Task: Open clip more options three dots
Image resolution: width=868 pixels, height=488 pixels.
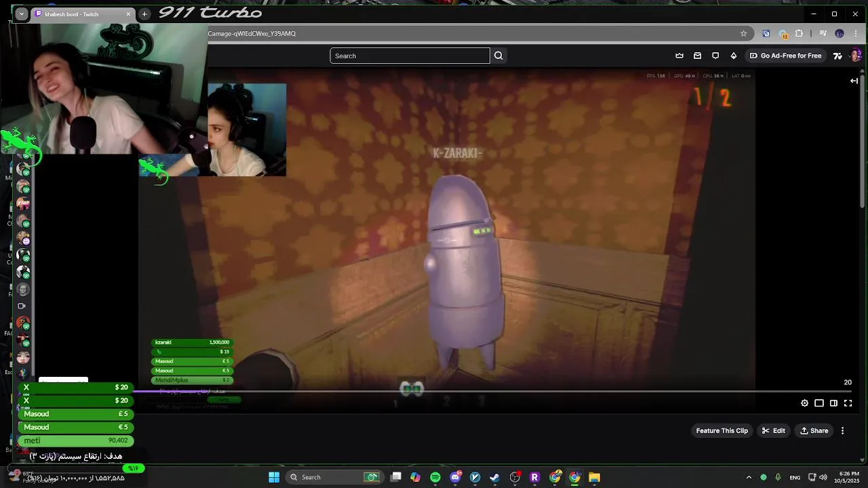Action: point(843,430)
